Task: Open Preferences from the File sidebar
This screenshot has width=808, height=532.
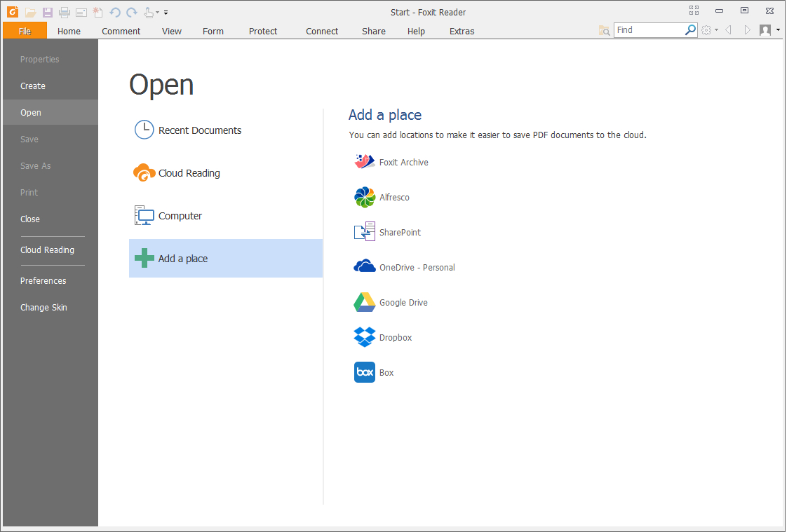Action: [x=43, y=280]
